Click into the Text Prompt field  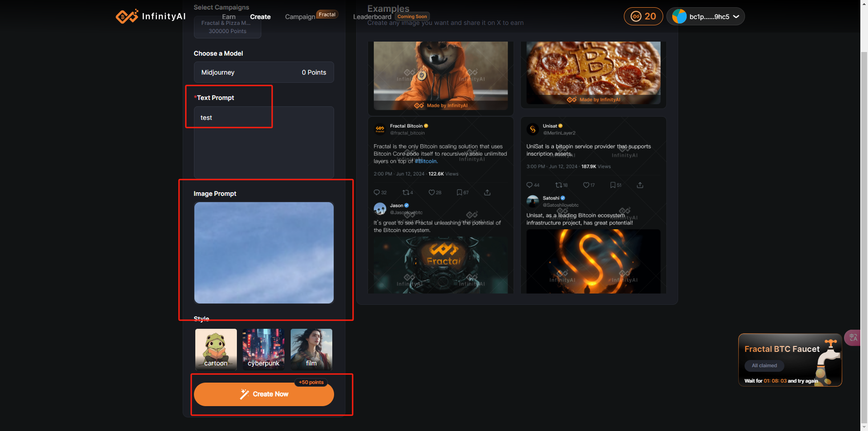click(x=264, y=142)
